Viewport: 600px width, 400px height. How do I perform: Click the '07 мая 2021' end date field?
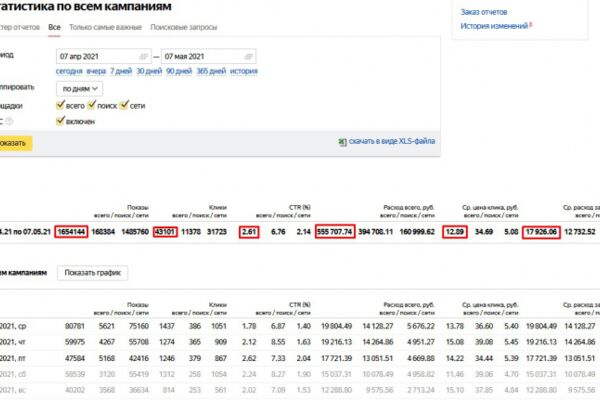(209, 57)
